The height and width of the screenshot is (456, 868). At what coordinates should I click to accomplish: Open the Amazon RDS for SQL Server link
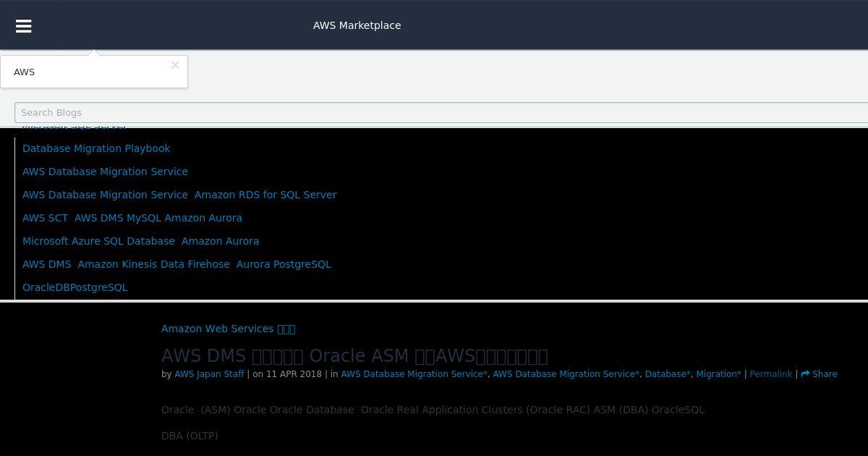coord(265,195)
